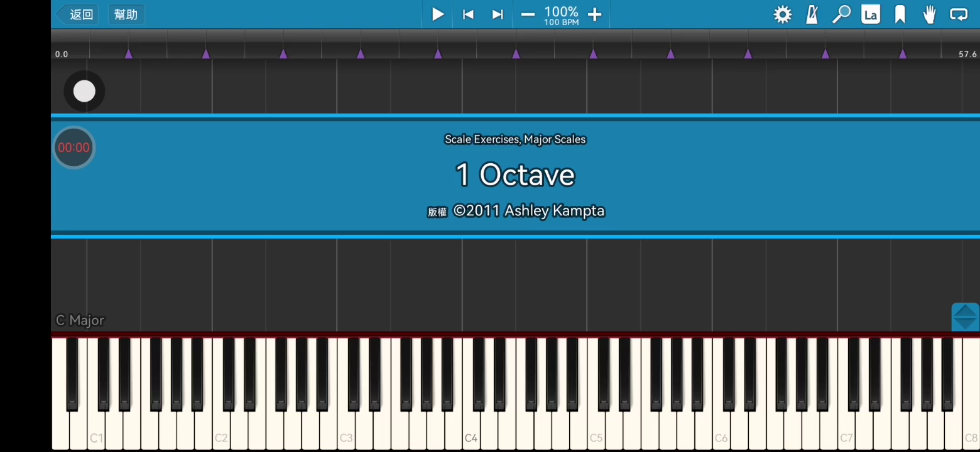Click the 100% speed indicator

(x=561, y=14)
